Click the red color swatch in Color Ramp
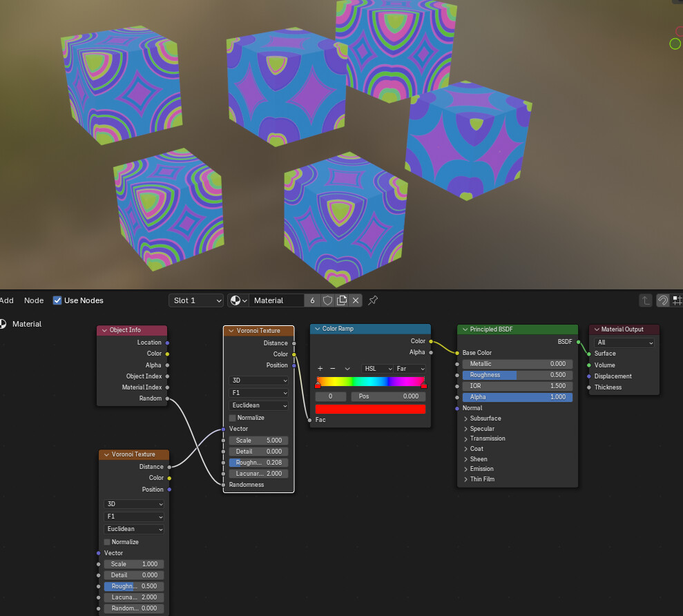 click(370, 409)
